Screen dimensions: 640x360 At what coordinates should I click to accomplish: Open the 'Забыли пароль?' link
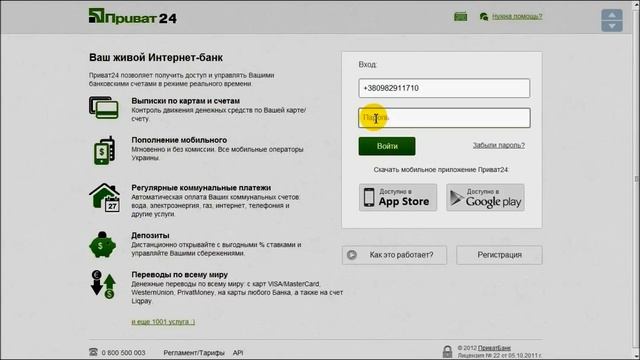(x=499, y=145)
